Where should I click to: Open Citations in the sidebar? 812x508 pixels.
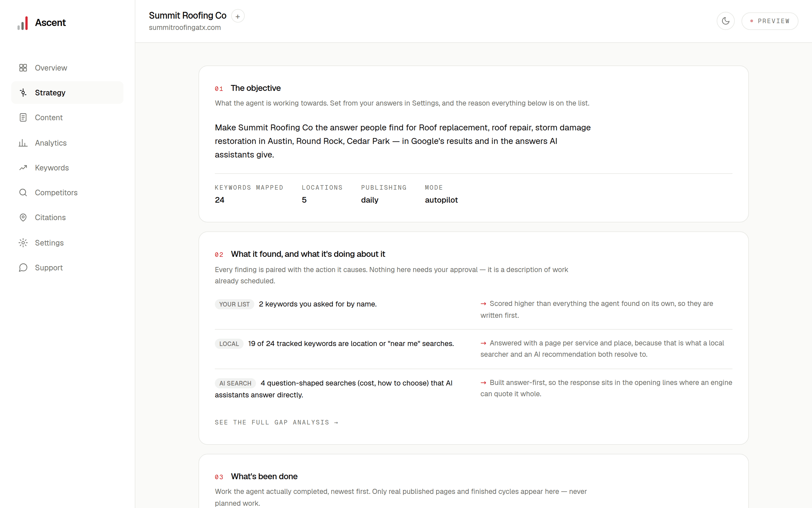pos(67,217)
